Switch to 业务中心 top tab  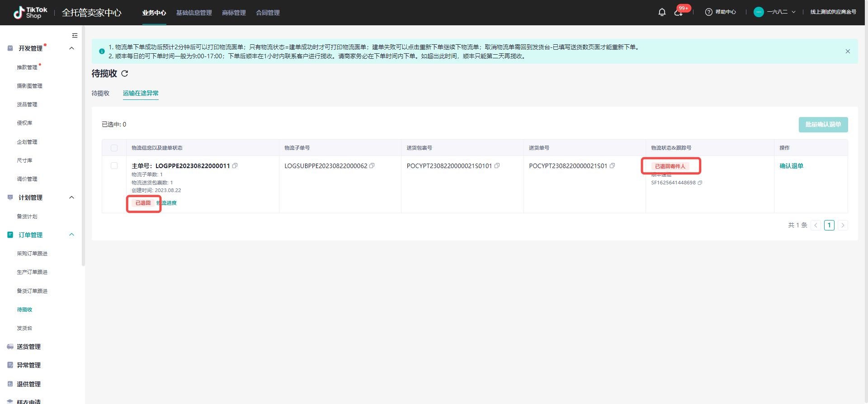point(154,13)
